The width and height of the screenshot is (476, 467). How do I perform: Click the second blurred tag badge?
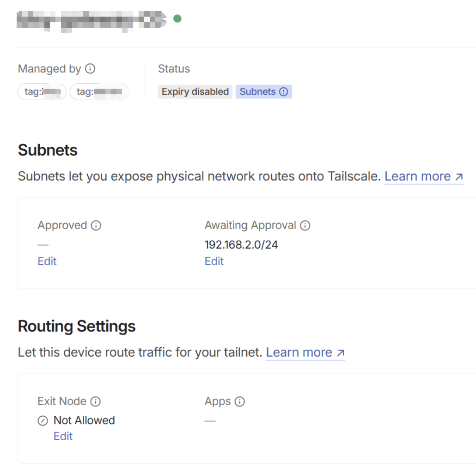pyautogui.click(x=99, y=92)
